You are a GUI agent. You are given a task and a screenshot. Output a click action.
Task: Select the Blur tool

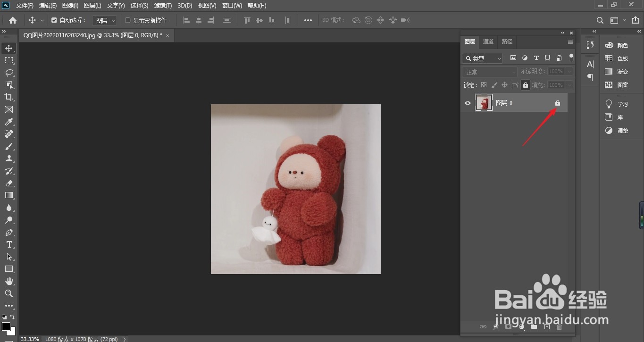(9, 208)
